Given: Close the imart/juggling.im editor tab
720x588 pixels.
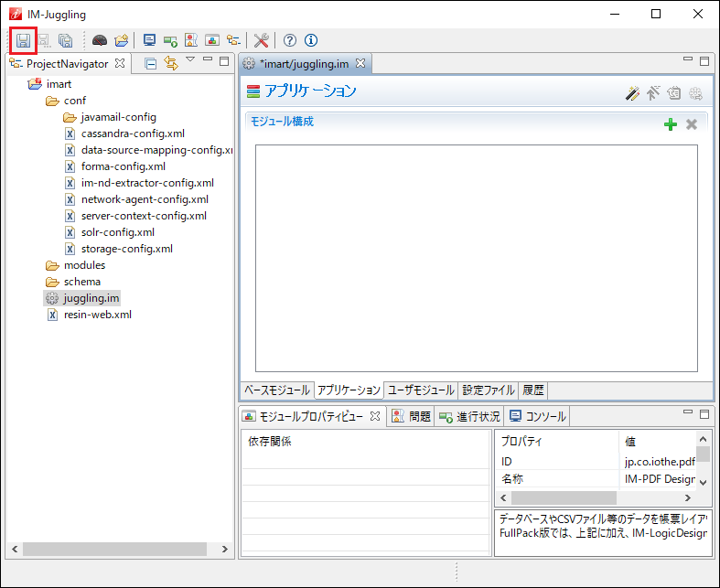Looking at the screenshot, I should [x=360, y=63].
